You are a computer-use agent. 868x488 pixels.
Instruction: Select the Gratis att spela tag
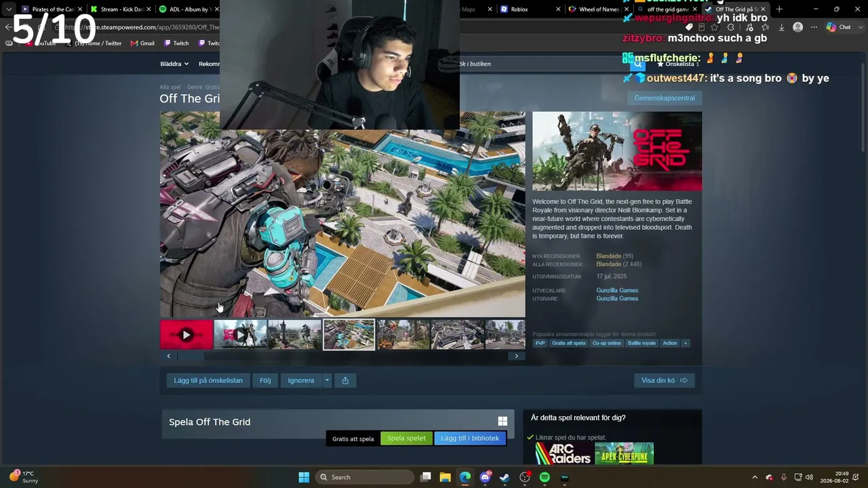click(569, 343)
